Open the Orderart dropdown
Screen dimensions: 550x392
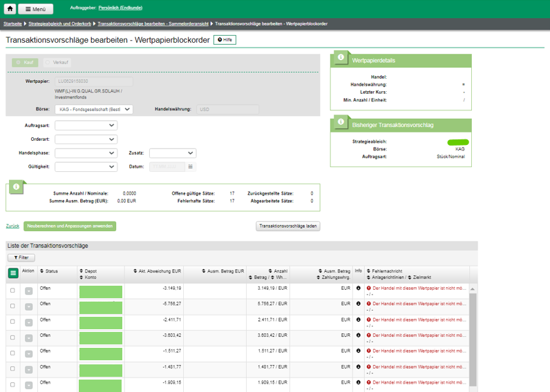pyautogui.click(x=86, y=139)
